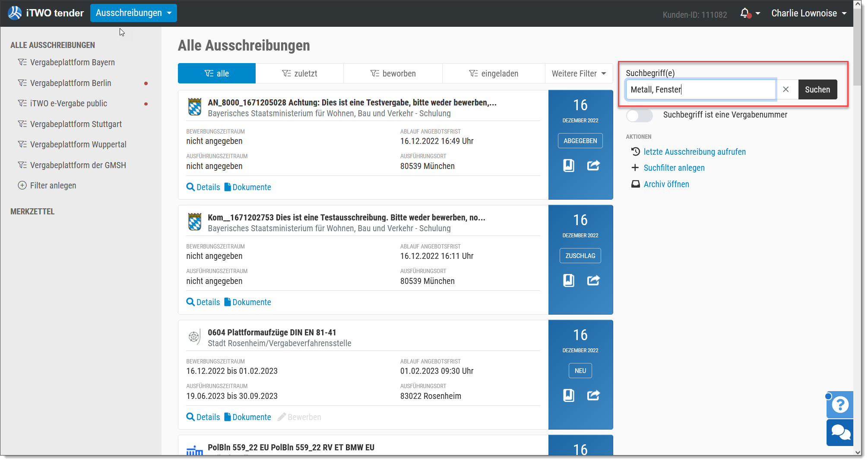Screen dimensions: 868x462
Task: Switch to the zuletzt tab
Action: pos(300,73)
